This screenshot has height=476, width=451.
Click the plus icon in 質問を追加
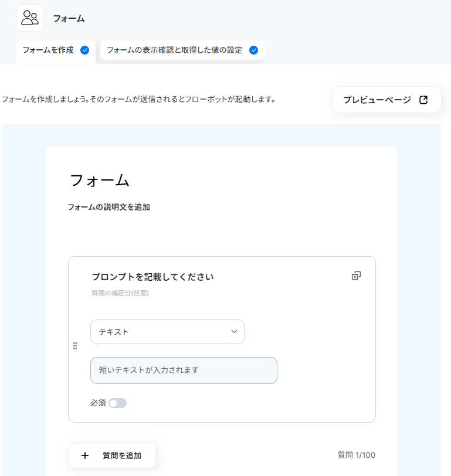tap(85, 455)
